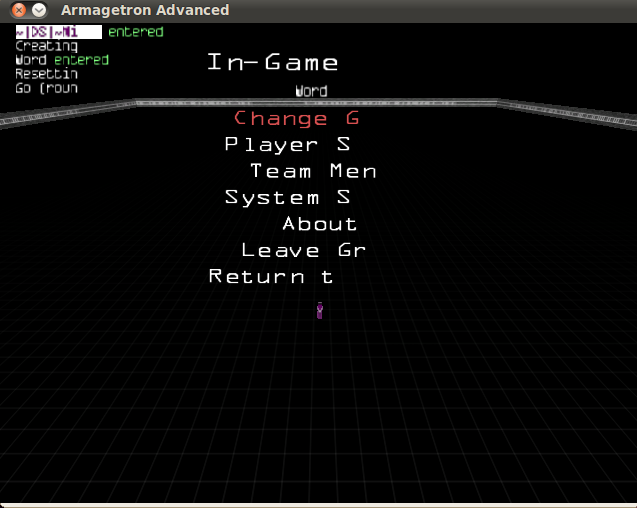Close the Armagetron Advanced window
The height and width of the screenshot is (508, 637).
point(19,10)
